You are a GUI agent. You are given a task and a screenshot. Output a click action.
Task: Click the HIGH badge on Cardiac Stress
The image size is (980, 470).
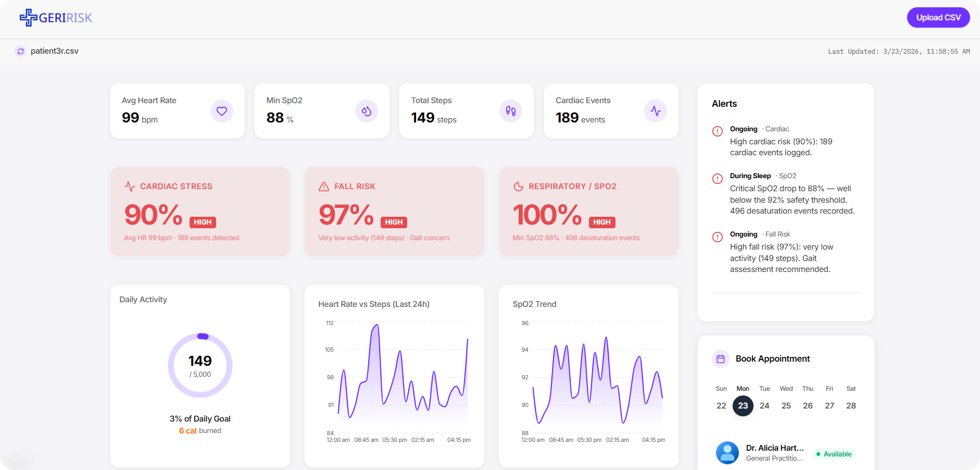click(203, 222)
